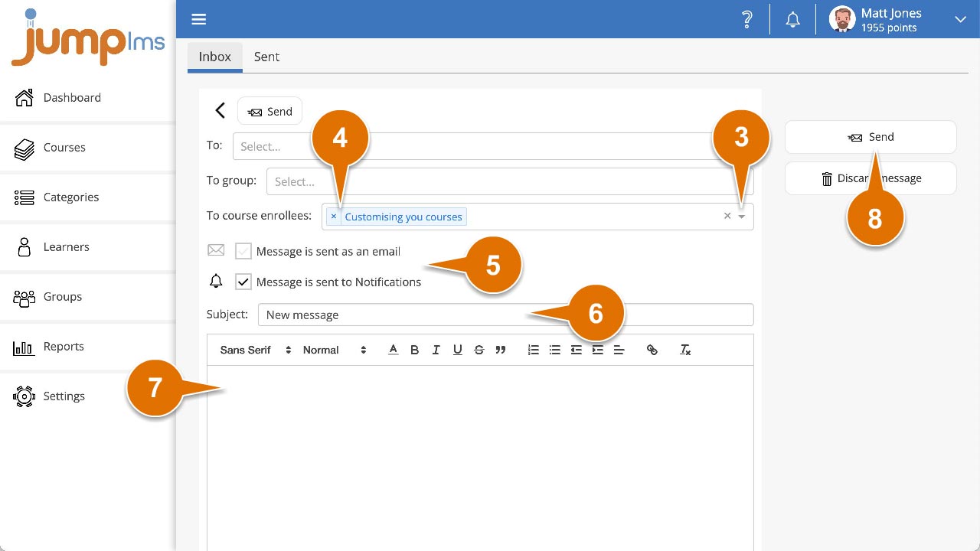Screen dimensions: 980x551
Task: Toggle strikethrough text formatting
Action: [479, 350]
